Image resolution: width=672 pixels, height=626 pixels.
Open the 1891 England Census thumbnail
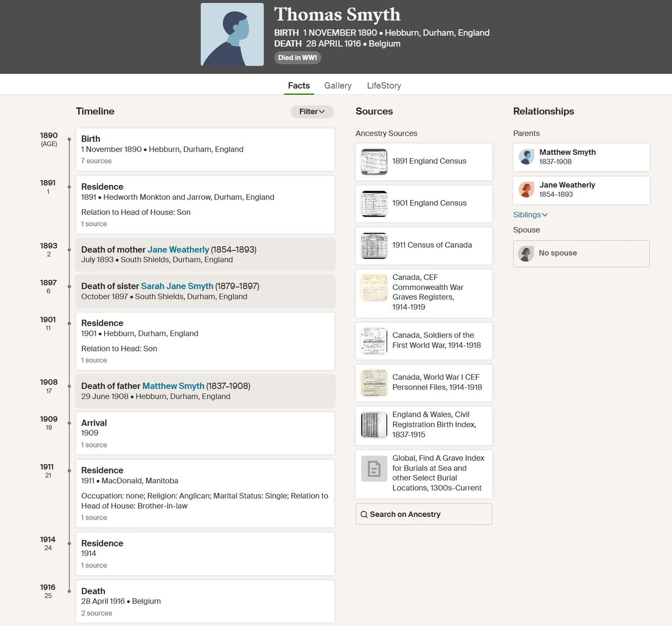pos(374,162)
